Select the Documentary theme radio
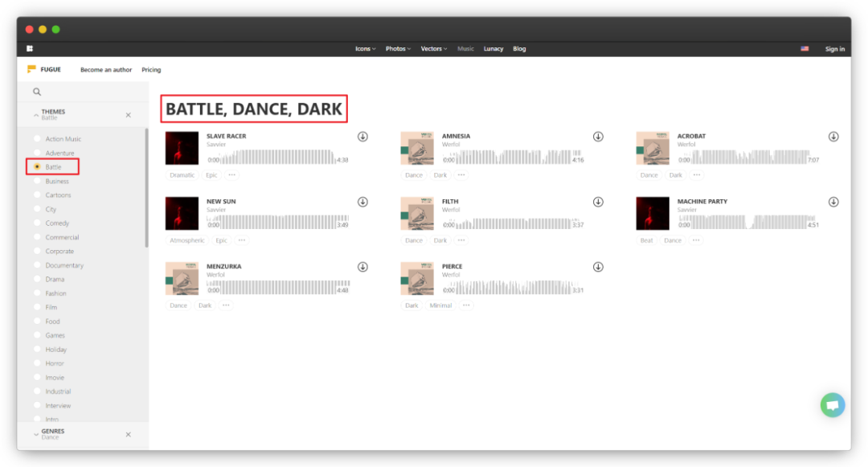Screen dimensions: 868x467 (37, 265)
